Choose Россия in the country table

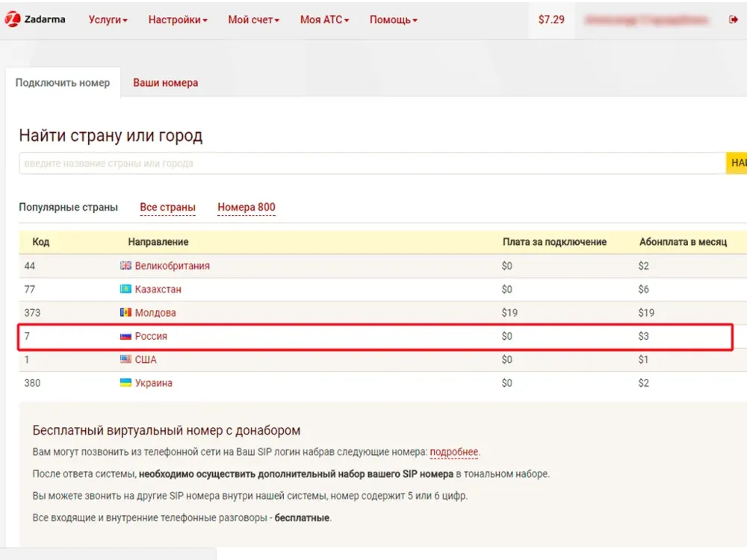coord(151,336)
